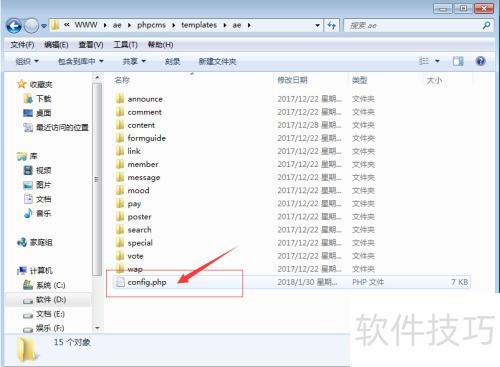
Task: Open the 帮助(H) menu
Action: [x=160, y=45]
